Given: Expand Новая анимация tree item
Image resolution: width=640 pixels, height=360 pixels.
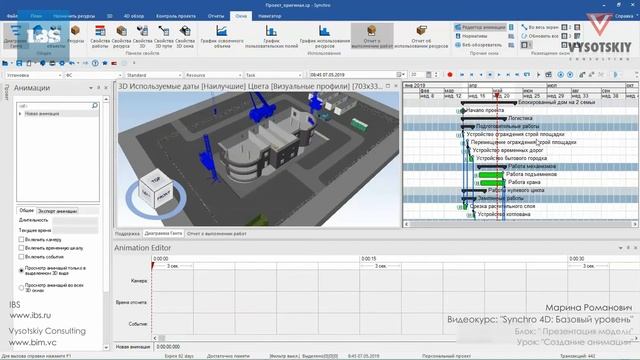Looking at the screenshot, I should (x=20, y=114).
